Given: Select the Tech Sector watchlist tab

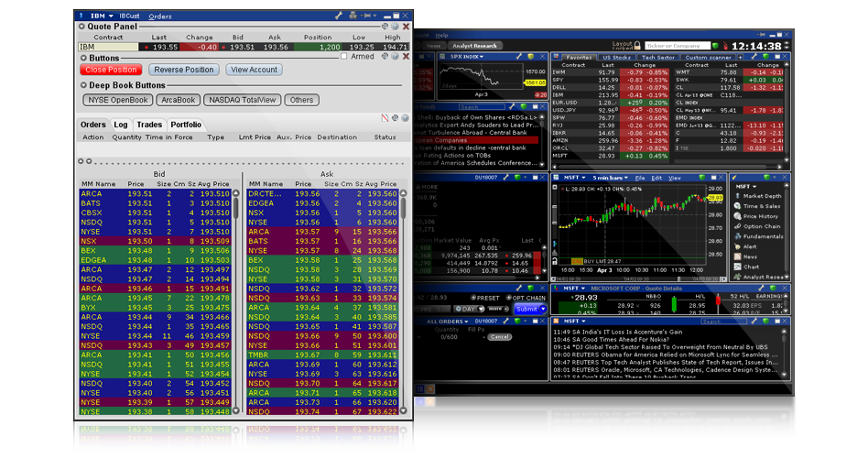Looking at the screenshot, I should (658, 57).
